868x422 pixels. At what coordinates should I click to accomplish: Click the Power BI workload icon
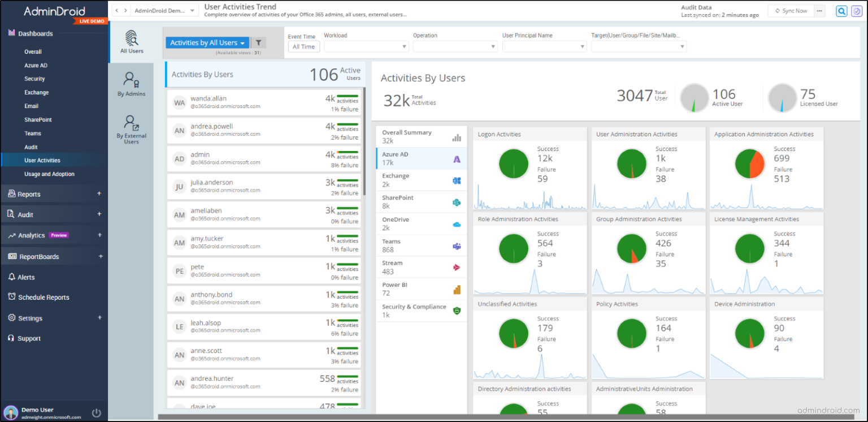(457, 288)
